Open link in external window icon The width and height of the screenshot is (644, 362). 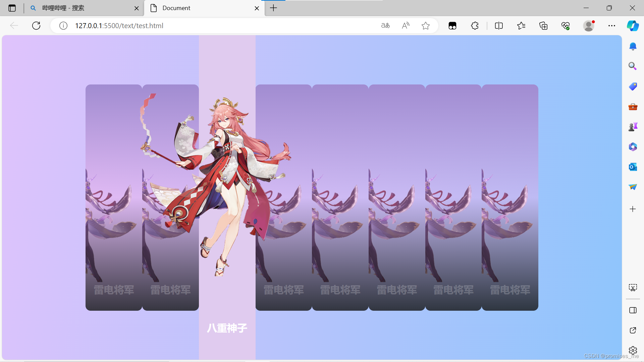tap(633, 330)
